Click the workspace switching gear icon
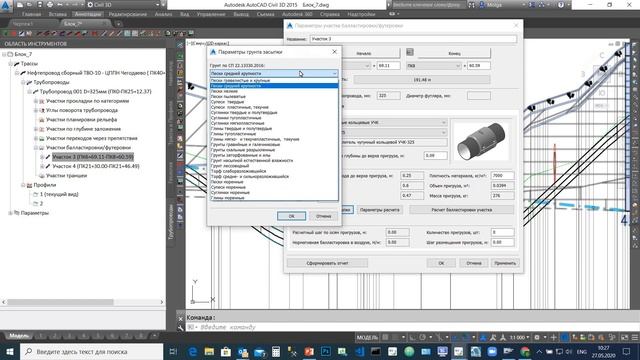 pos(538,338)
